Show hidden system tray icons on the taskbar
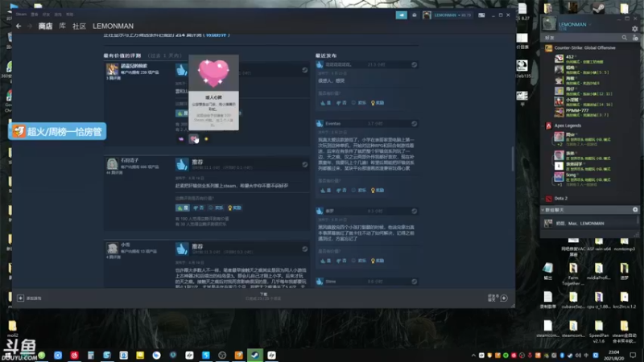The width and height of the screenshot is (644, 362). point(473,356)
